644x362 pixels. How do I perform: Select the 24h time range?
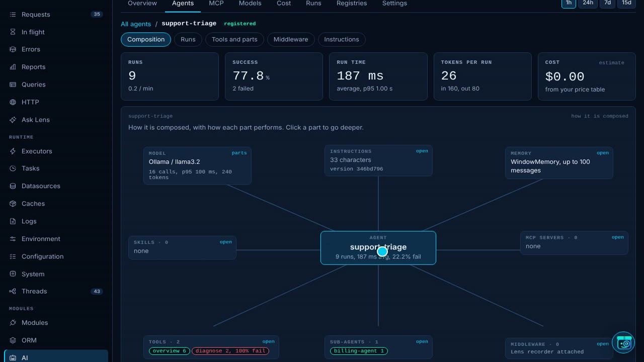tap(588, 3)
